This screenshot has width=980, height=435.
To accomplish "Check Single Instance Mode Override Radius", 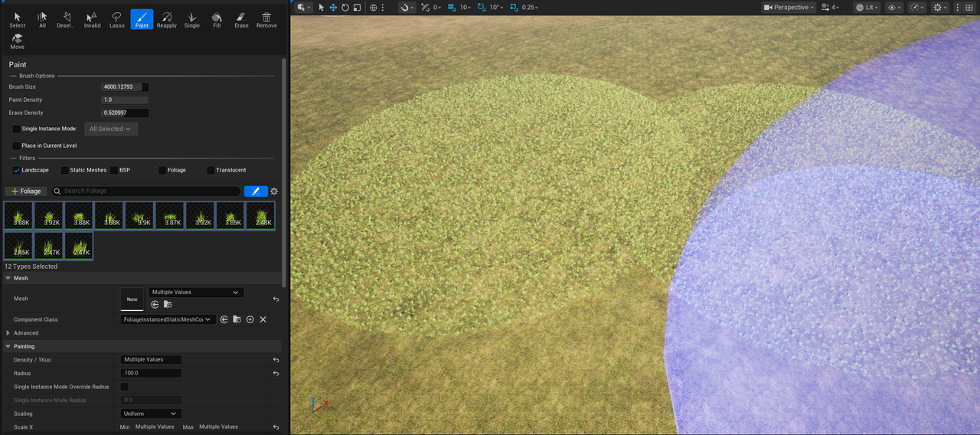I will point(125,387).
